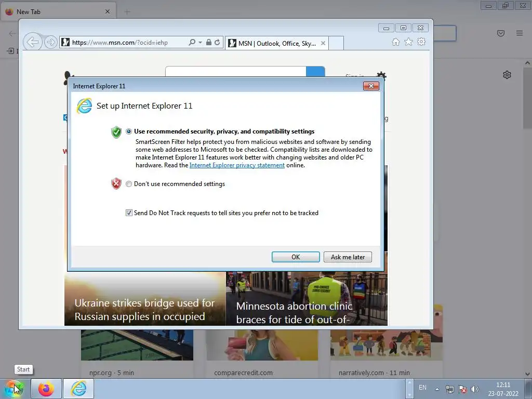Click the red shield X icon
The height and width of the screenshot is (399, 532).
116,183
